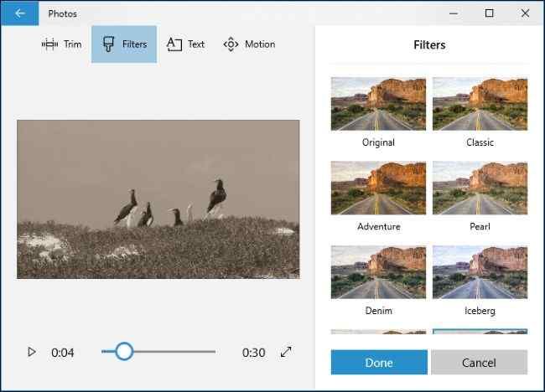The image size is (545, 392).
Task: Apply the Classic filter thumbnail
Action: tap(480, 104)
